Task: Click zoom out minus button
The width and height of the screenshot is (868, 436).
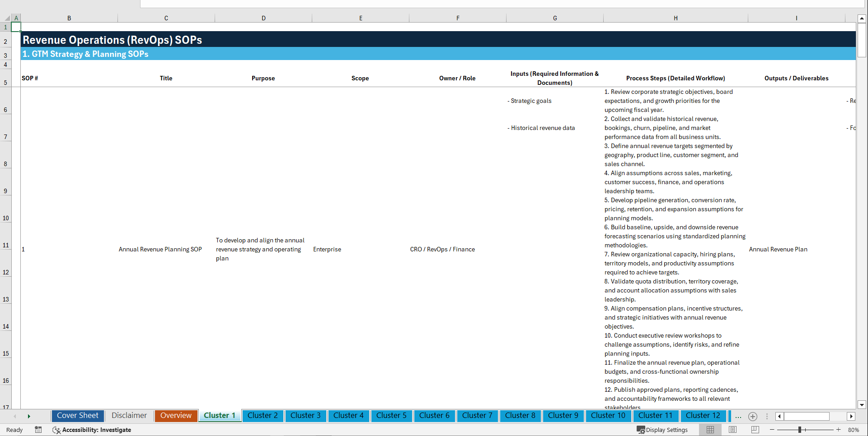Action: tap(772, 430)
